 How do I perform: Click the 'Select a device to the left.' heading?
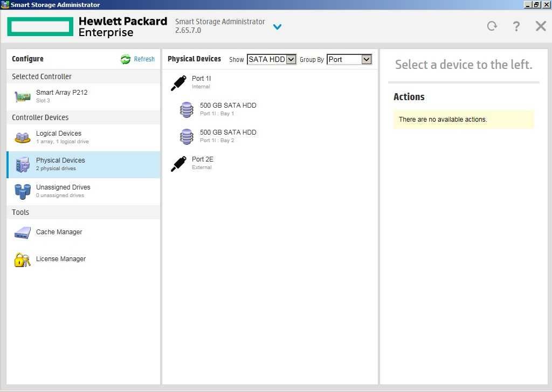click(x=463, y=65)
